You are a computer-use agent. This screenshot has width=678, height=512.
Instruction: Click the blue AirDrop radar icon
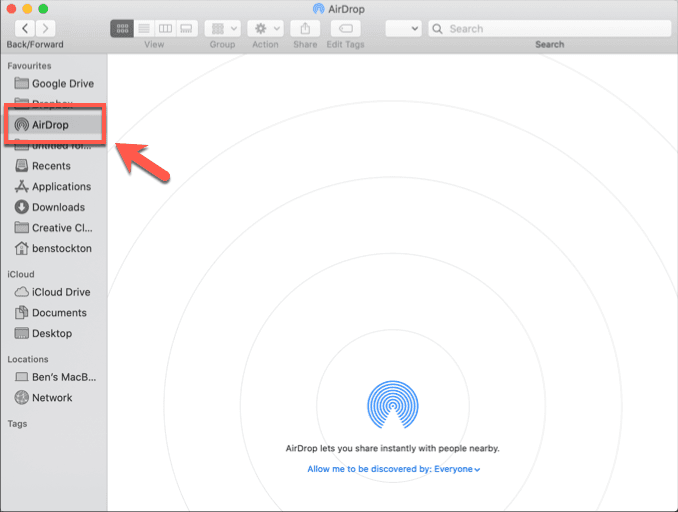tap(393, 404)
